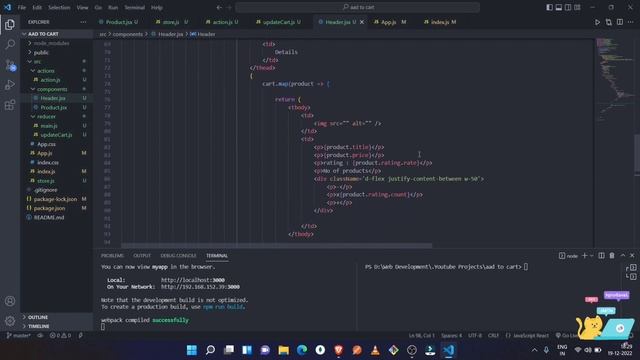Image resolution: width=640 pixels, height=360 pixels.
Task: Create a new terminal with plus icon
Action: click(x=584, y=256)
